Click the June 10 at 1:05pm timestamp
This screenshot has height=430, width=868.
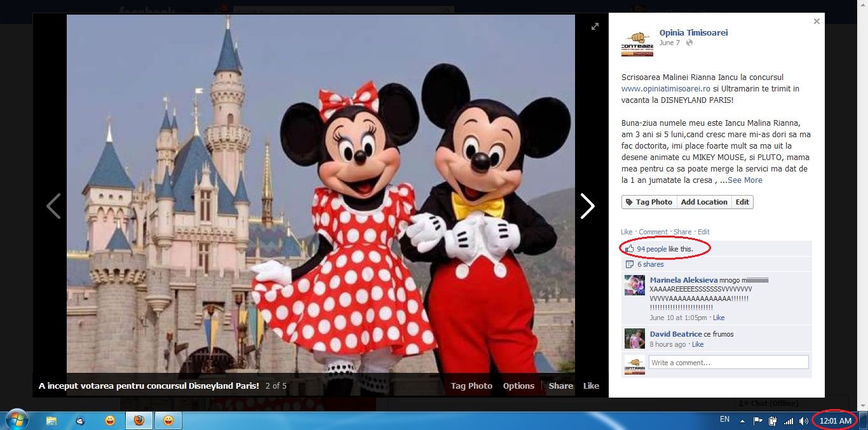click(x=679, y=318)
